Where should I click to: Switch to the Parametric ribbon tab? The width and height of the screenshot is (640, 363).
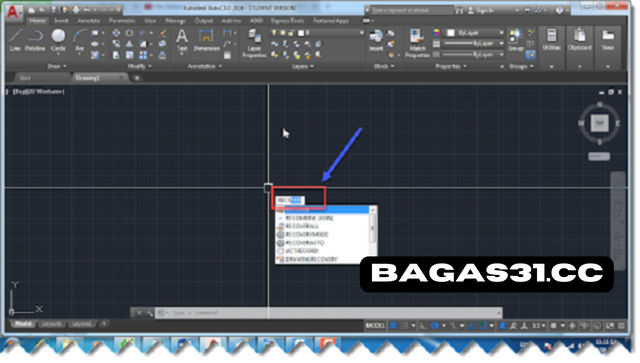coord(122,20)
